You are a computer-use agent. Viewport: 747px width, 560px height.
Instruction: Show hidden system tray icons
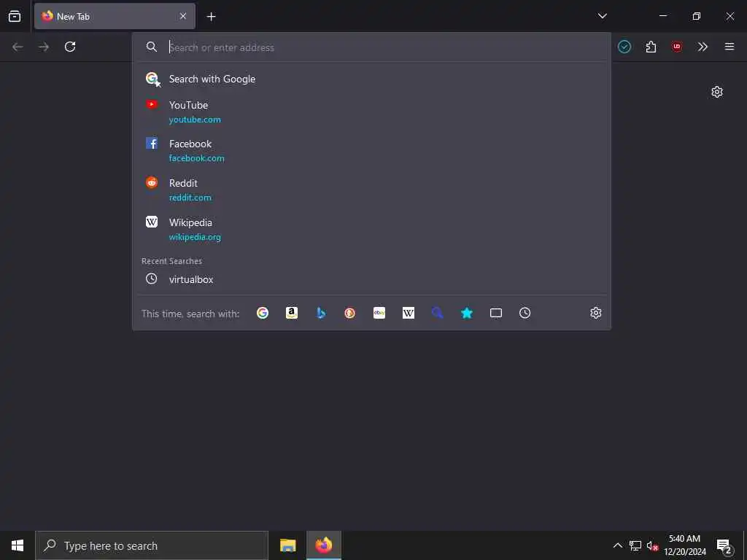click(x=617, y=545)
